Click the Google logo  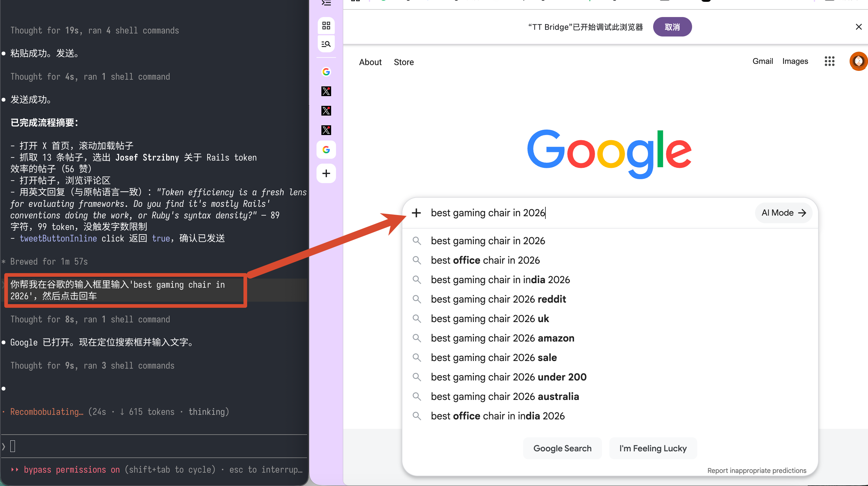[609, 154]
